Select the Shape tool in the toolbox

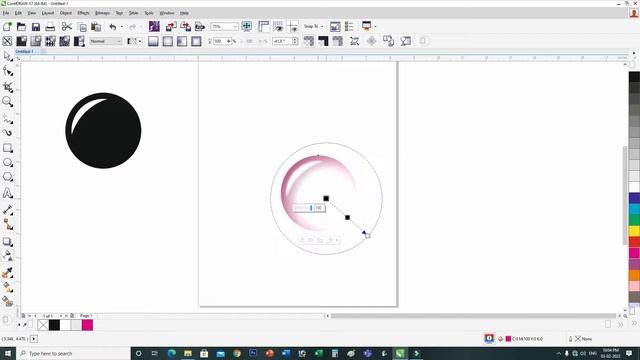(x=7, y=71)
